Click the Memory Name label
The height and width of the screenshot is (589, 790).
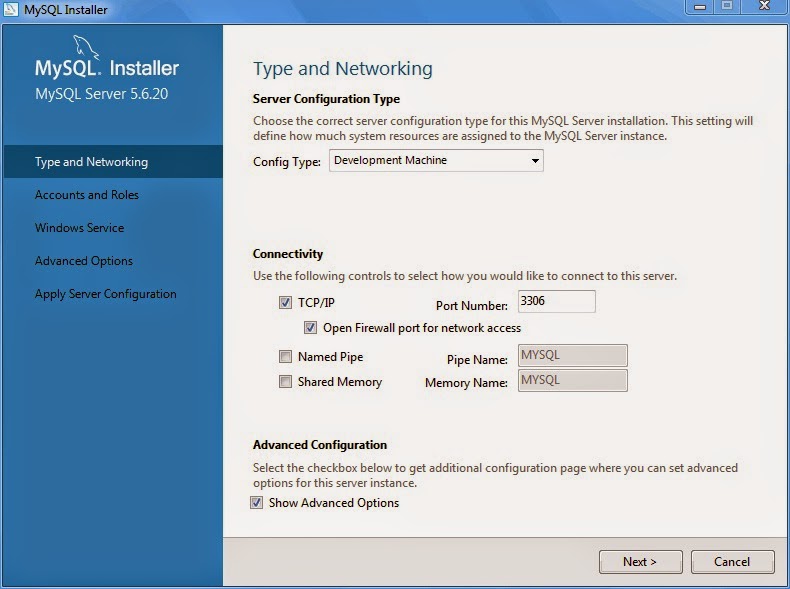click(x=466, y=383)
